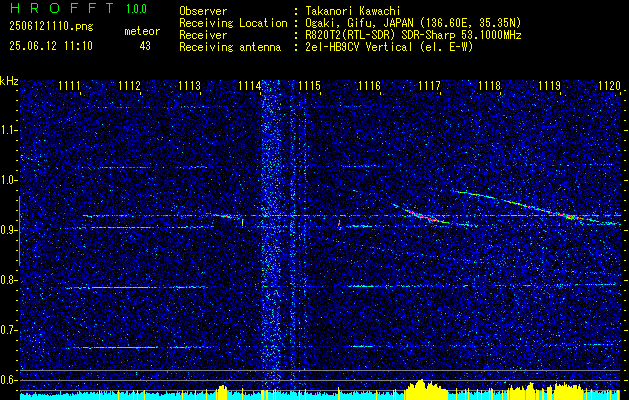629x400 pixels.
Task: Click the 0.6 frequency axis label
Action: coord(9,380)
